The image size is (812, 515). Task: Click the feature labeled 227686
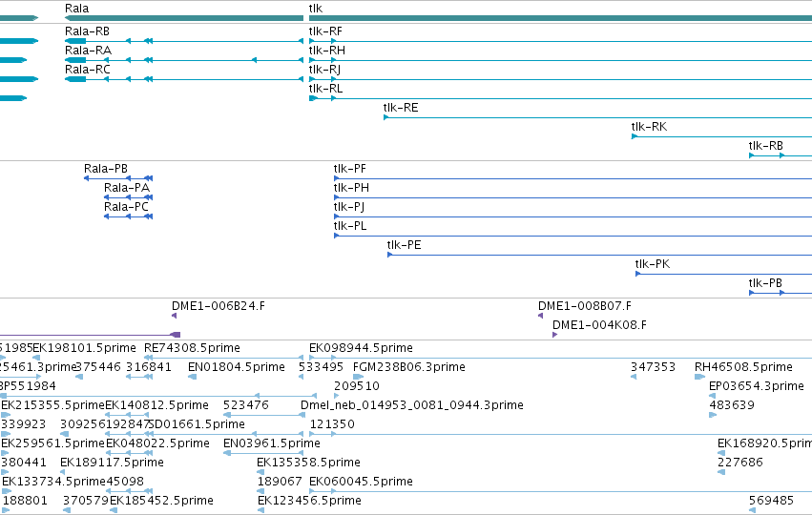coord(721,472)
